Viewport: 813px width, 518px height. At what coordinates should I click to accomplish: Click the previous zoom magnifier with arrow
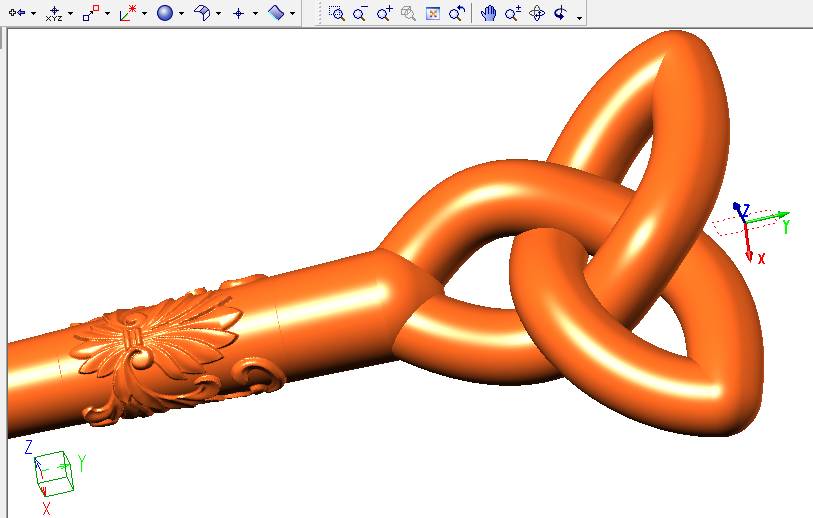pos(457,13)
